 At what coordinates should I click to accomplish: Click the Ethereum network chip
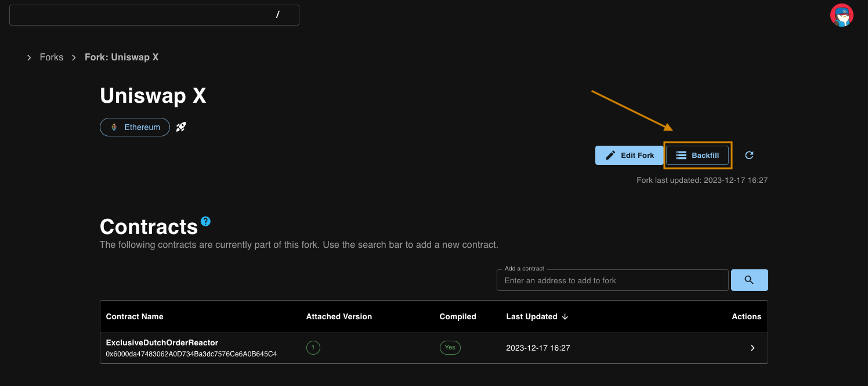[135, 127]
